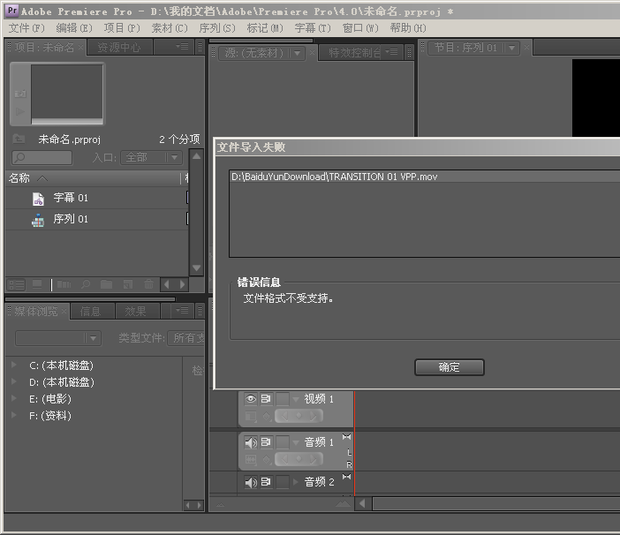Image resolution: width=620 pixels, height=535 pixels.
Task: Expand the 音频 2 track triangle
Action: (x=295, y=482)
